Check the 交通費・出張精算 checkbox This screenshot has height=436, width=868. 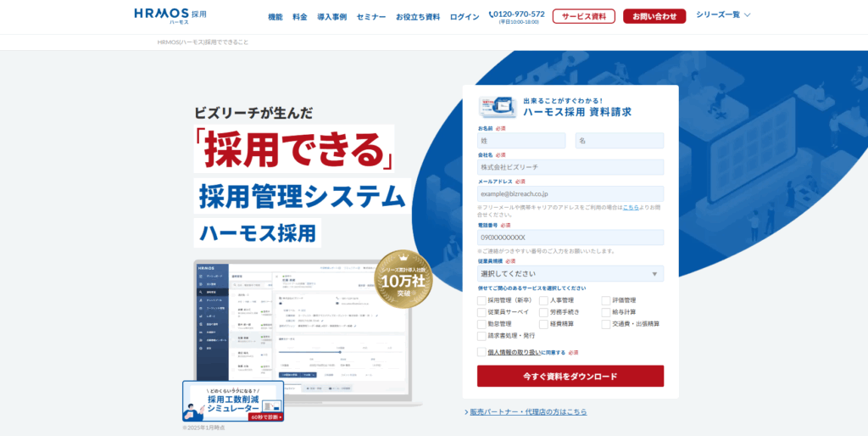coord(606,324)
